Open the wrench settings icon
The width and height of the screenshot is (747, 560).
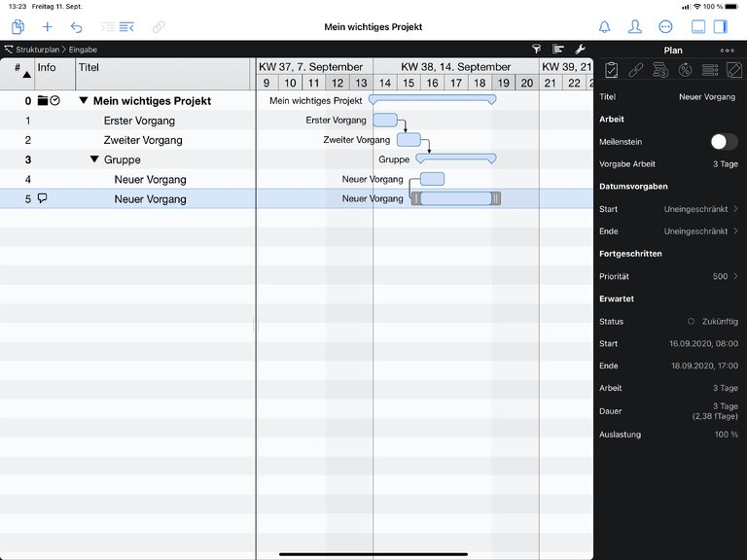point(581,49)
